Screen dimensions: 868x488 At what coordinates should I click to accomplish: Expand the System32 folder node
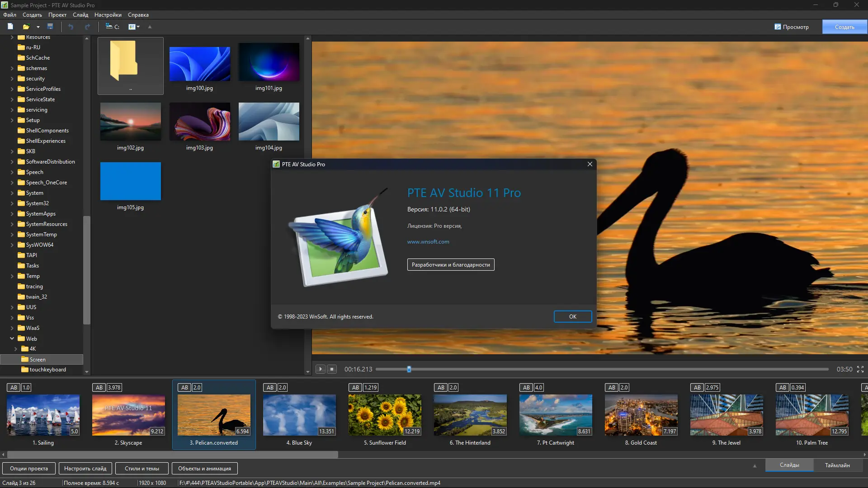pos(12,203)
